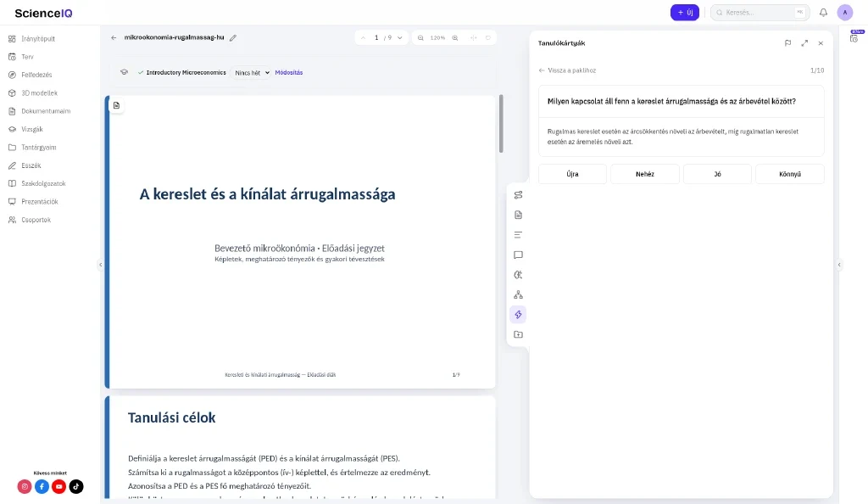Screen dimensions: 868x504
Task: Zoom out of the document
Action: [x=420, y=37]
